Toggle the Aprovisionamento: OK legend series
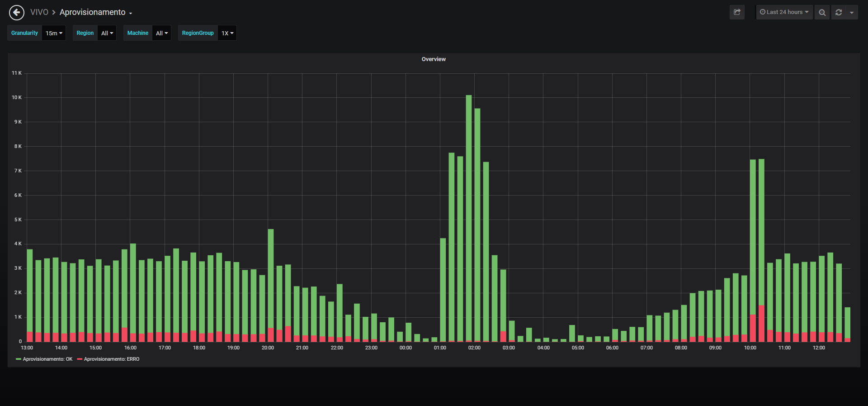 click(x=47, y=359)
